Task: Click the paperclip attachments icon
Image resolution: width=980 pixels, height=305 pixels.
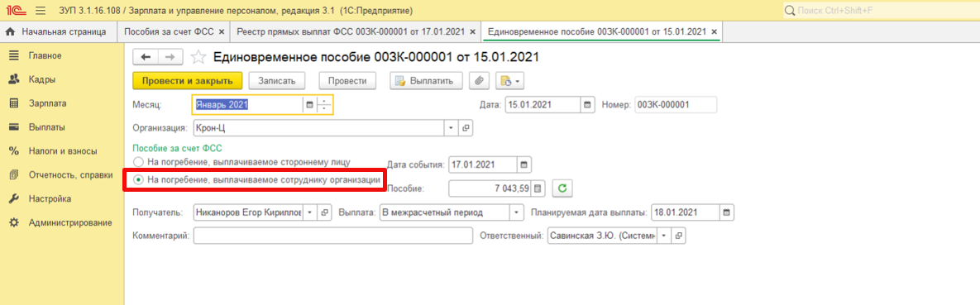Action: 480,81
